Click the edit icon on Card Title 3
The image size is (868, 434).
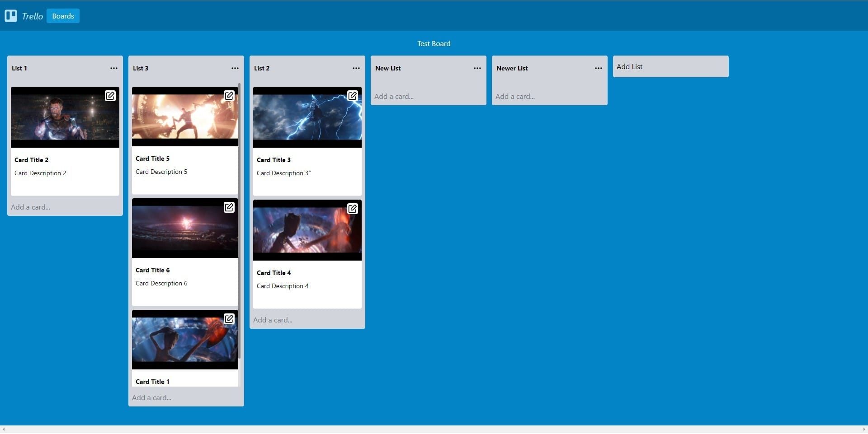coord(353,96)
